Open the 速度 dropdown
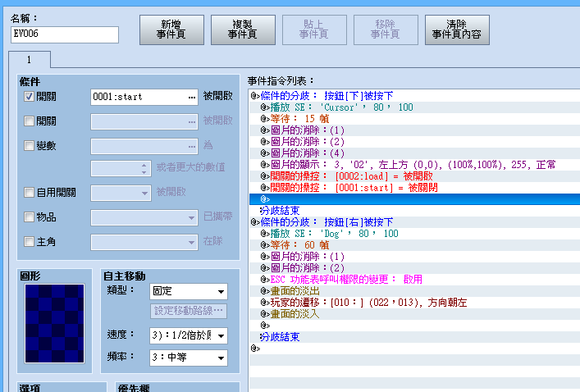580x392 pixels. pyautogui.click(x=189, y=335)
